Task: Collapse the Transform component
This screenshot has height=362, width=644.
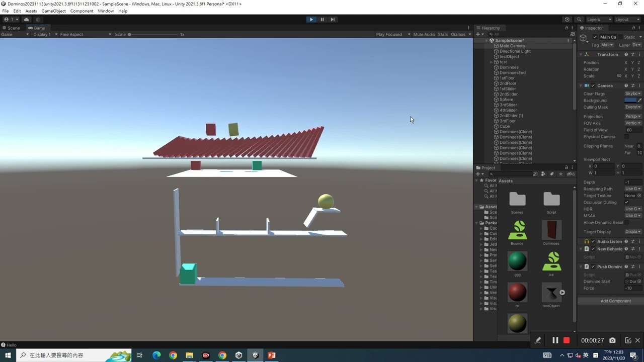Action: coord(581,54)
